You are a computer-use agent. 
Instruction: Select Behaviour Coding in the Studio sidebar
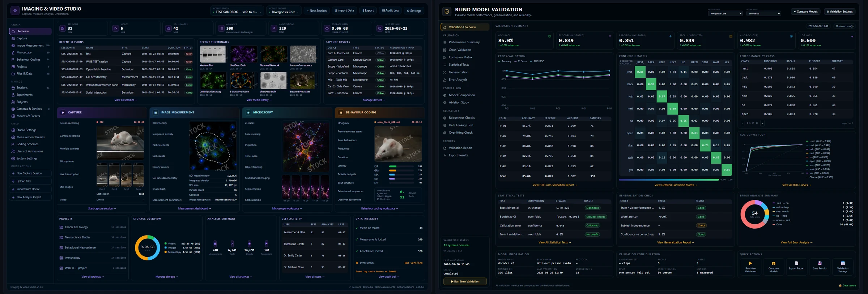[x=30, y=60]
